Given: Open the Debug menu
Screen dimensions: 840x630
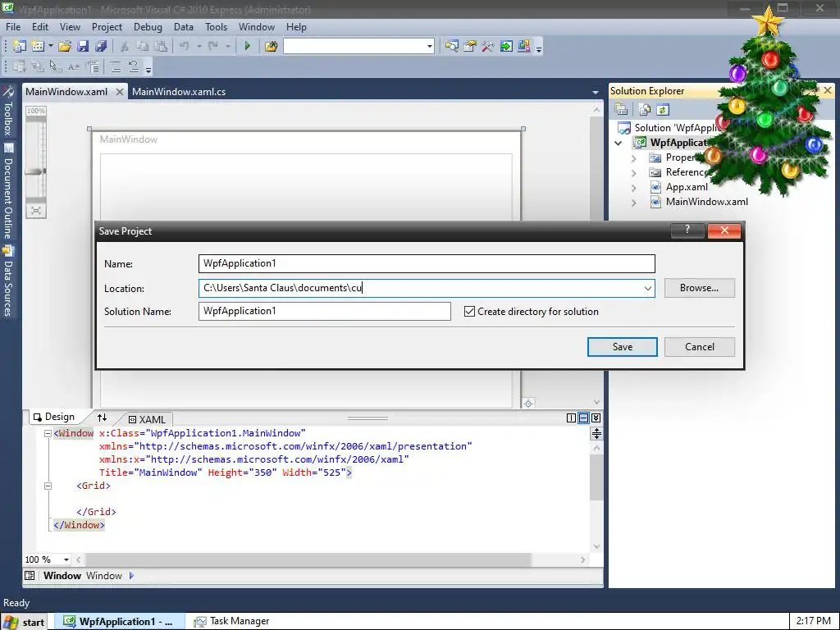Looking at the screenshot, I should point(148,27).
